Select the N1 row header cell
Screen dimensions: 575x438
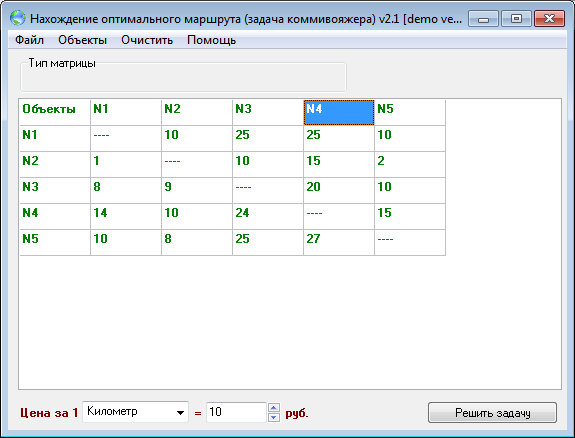(x=55, y=139)
